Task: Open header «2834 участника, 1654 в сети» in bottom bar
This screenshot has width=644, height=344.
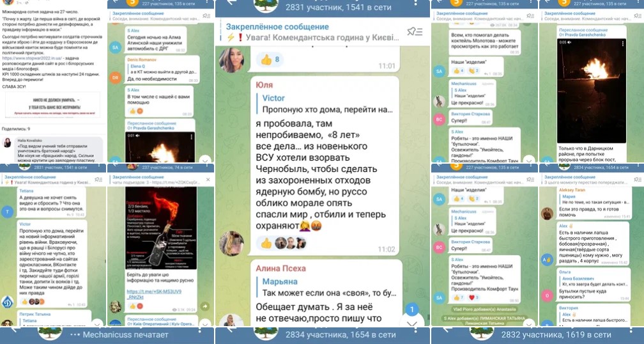Action: [x=341, y=335]
